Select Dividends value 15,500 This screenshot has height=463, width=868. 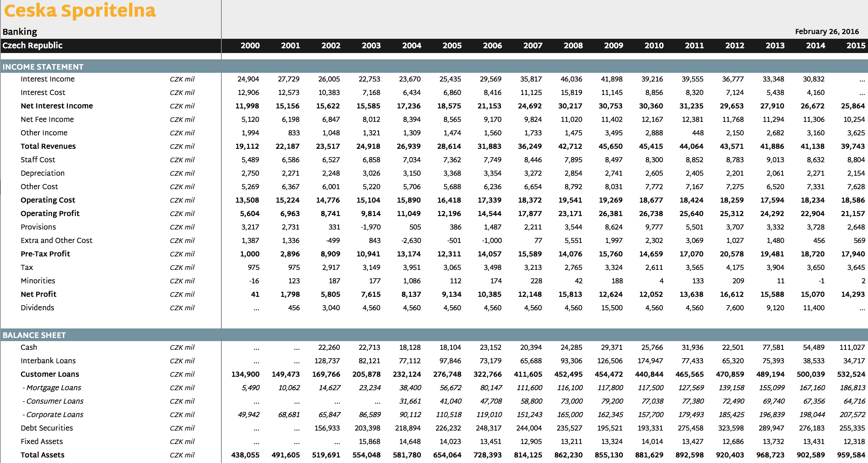pyautogui.click(x=612, y=308)
